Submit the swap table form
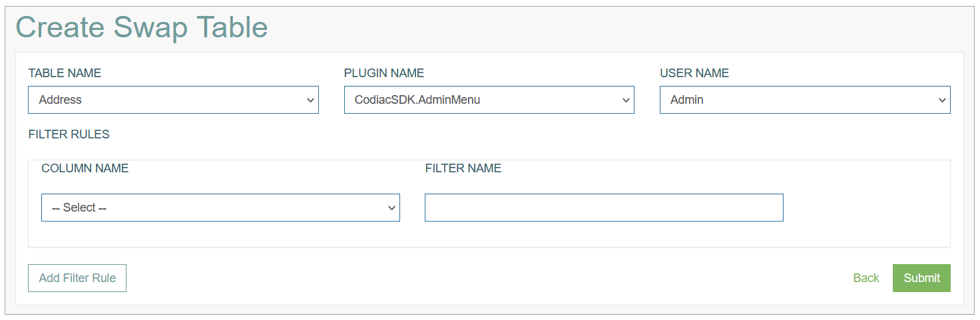This screenshot has height=320, width=980. click(921, 278)
